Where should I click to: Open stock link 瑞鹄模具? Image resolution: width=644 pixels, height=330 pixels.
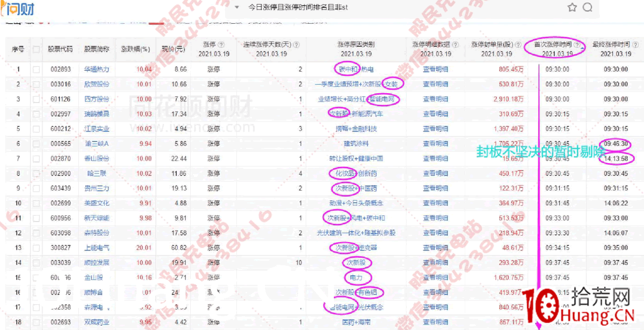[97, 114]
